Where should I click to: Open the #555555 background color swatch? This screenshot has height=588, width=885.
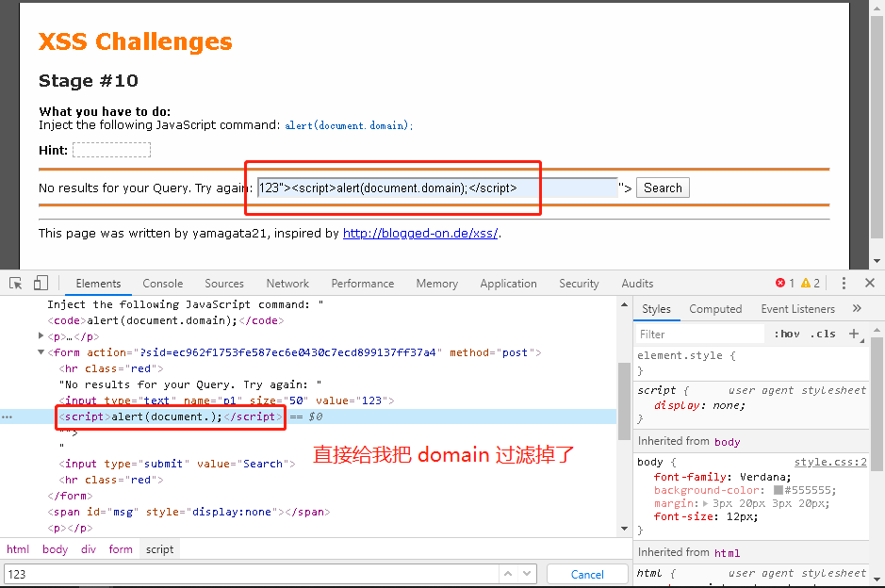pyautogui.click(x=778, y=490)
